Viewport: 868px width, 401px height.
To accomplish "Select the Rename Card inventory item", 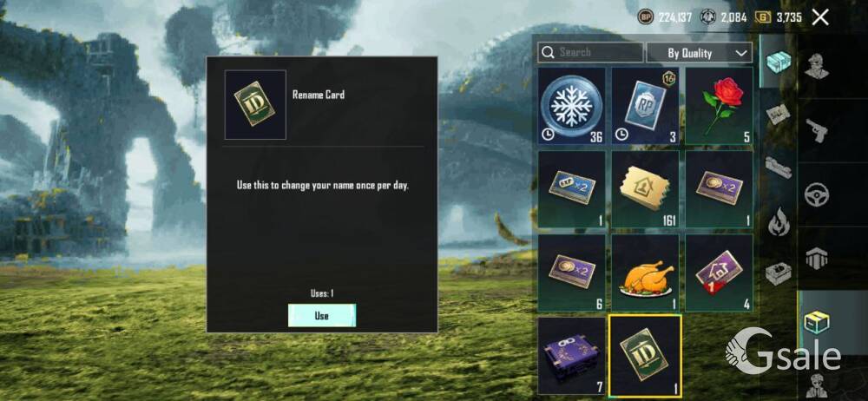I will [645, 356].
